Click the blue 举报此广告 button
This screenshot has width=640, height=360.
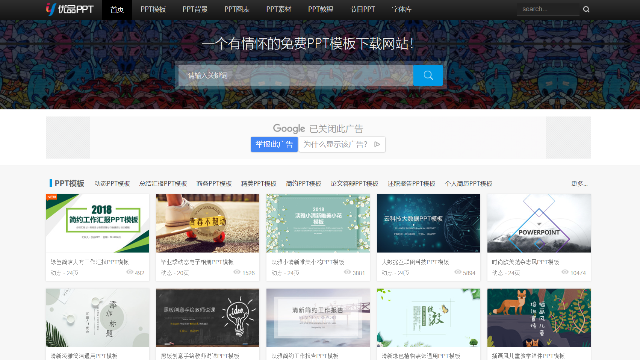point(274,144)
